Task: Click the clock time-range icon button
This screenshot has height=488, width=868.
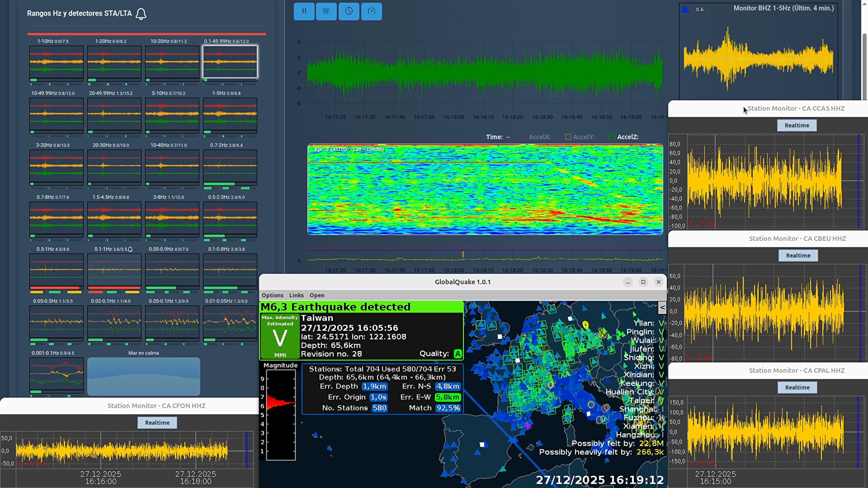Action: click(x=349, y=11)
